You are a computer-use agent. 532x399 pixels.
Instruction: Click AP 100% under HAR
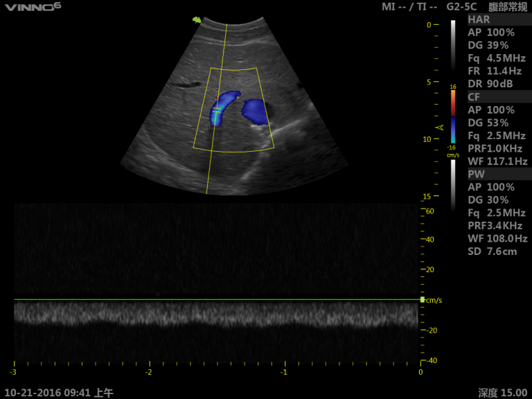click(x=491, y=33)
